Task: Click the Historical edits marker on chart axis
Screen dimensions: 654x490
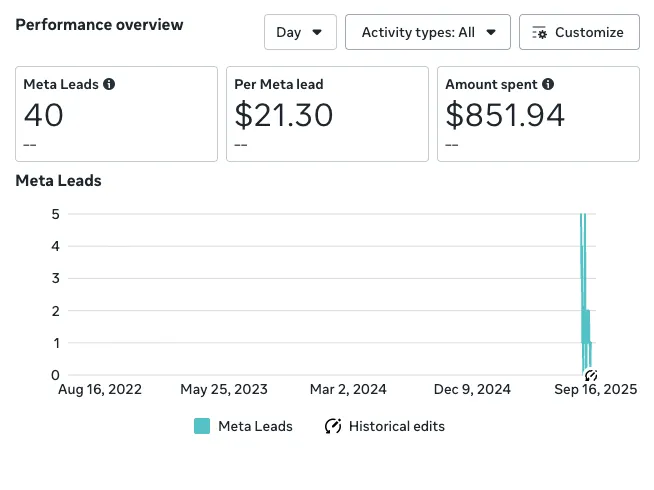Action: (591, 376)
